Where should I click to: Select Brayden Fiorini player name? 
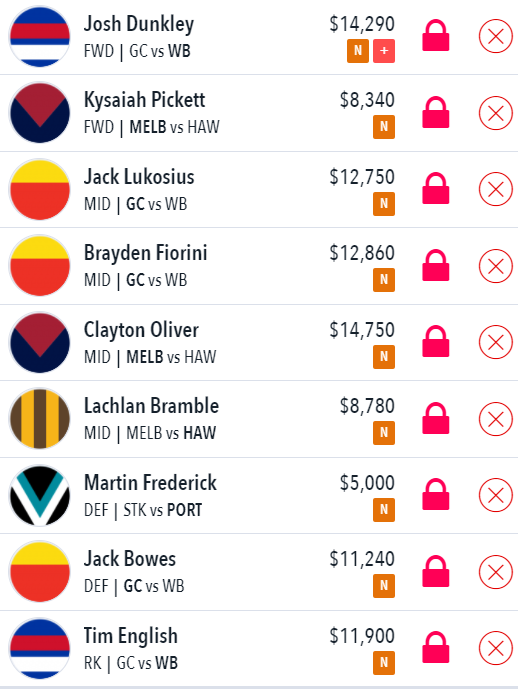(x=145, y=253)
